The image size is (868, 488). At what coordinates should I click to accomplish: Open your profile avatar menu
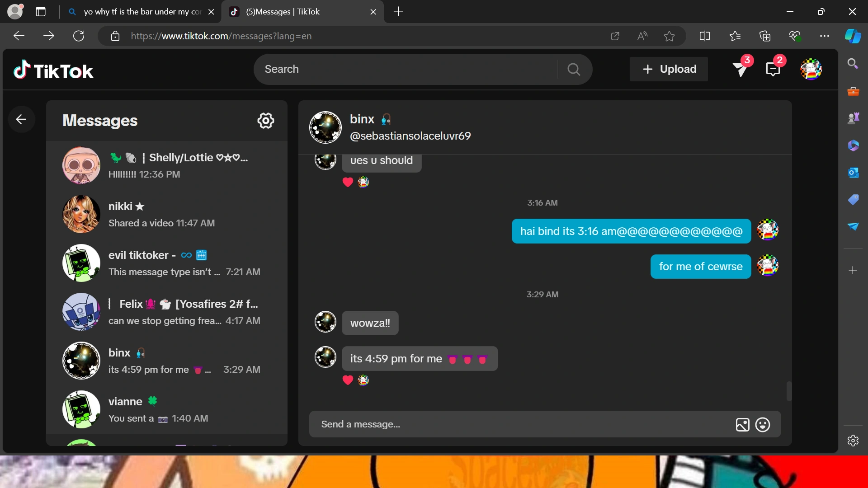(x=811, y=69)
